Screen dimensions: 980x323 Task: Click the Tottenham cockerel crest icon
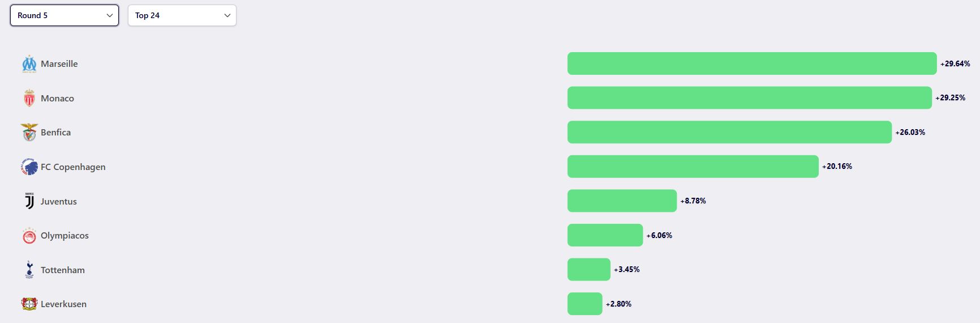click(29, 270)
